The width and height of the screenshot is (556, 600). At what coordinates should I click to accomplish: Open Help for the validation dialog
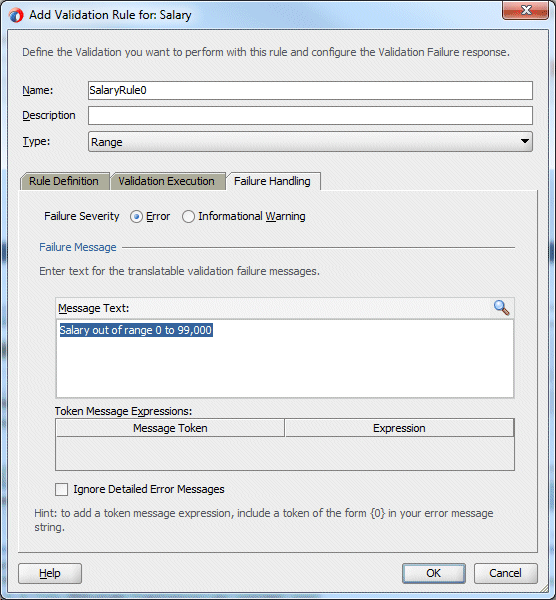[x=50, y=573]
